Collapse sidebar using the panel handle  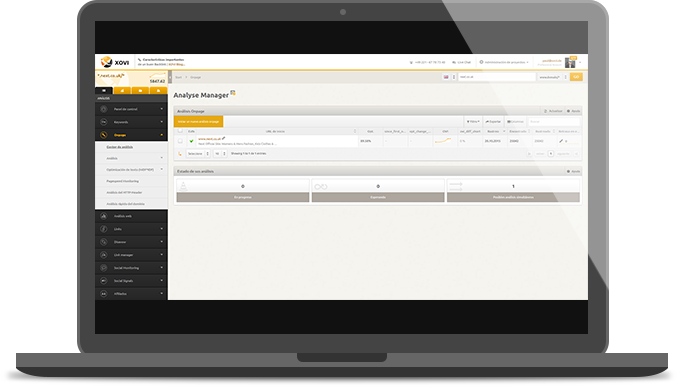click(x=170, y=77)
